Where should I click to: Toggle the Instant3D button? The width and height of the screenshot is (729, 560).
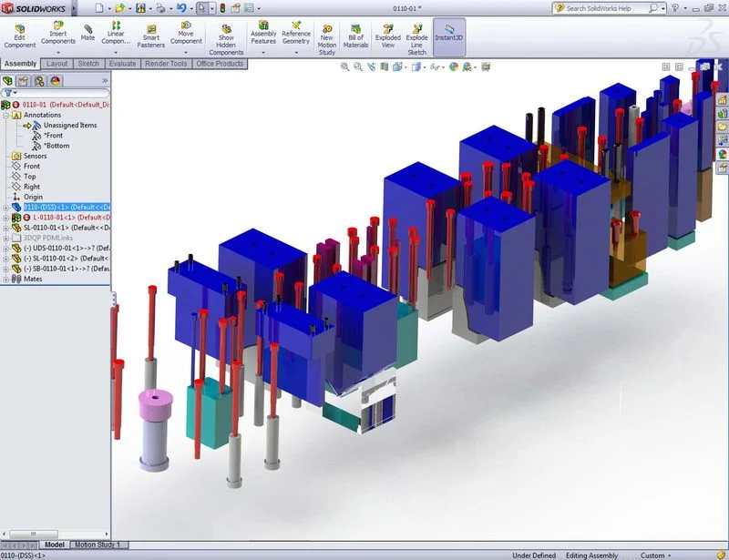pos(448,36)
